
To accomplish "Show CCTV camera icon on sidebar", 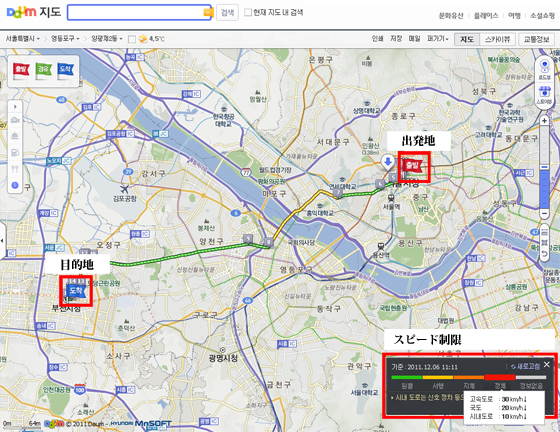I will (x=15, y=121).
